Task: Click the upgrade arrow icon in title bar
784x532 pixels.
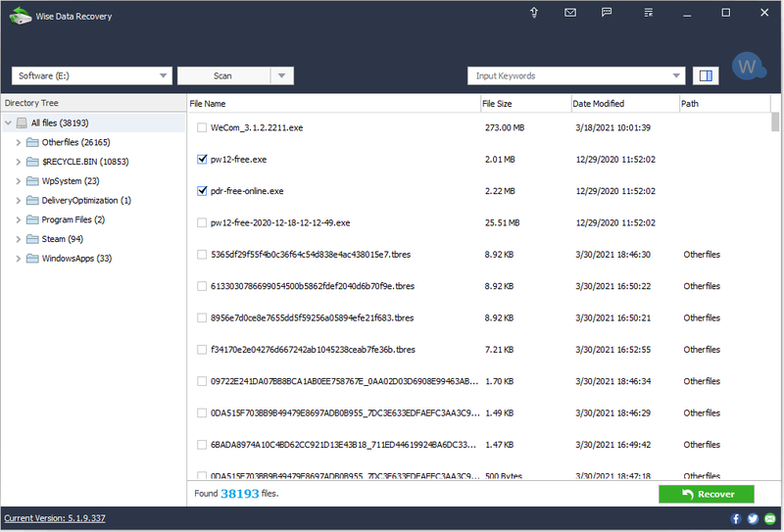Action: click(x=534, y=13)
